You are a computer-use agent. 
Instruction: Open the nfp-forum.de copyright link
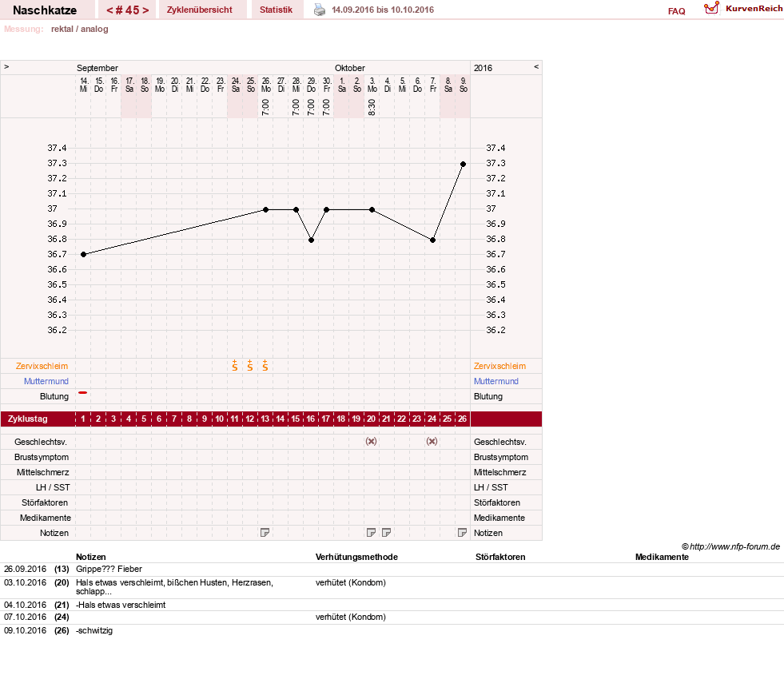click(x=731, y=546)
